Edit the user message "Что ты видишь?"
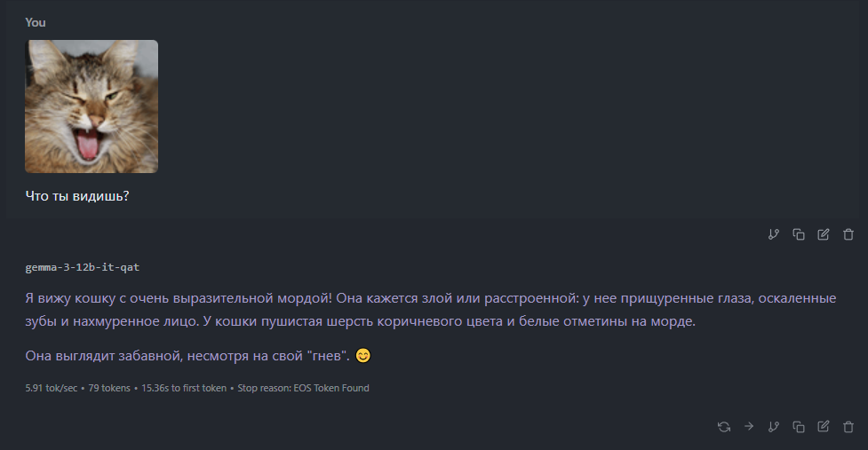 [x=824, y=234]
